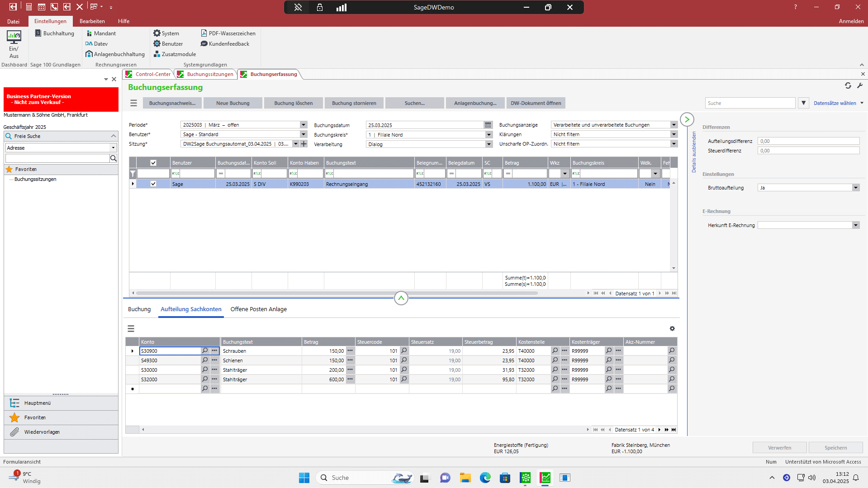Click the magnifier lookup for Konto S30900
This screenshot has height=488, width=868.
tap(205, 351)
